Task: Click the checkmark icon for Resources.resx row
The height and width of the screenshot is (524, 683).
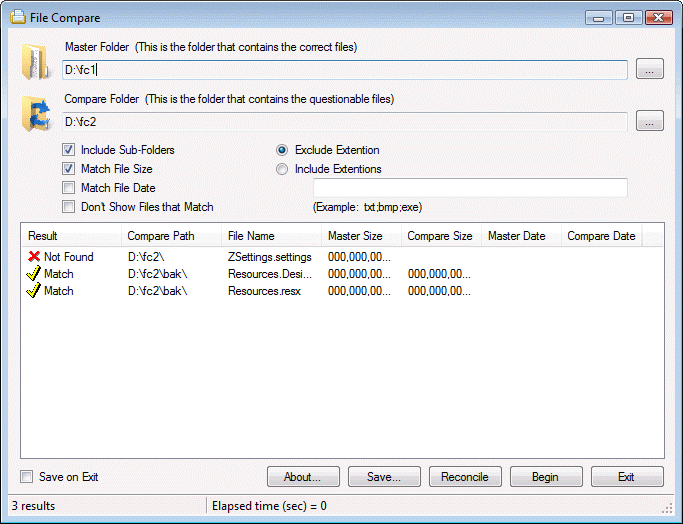Action: pyautogui.click(x=34, y=291)
